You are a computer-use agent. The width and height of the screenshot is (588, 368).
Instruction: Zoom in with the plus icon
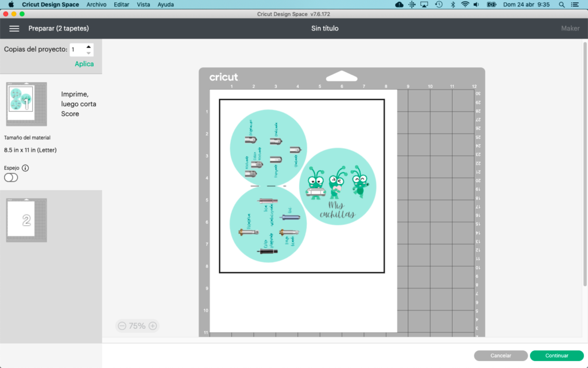point(153,326)
